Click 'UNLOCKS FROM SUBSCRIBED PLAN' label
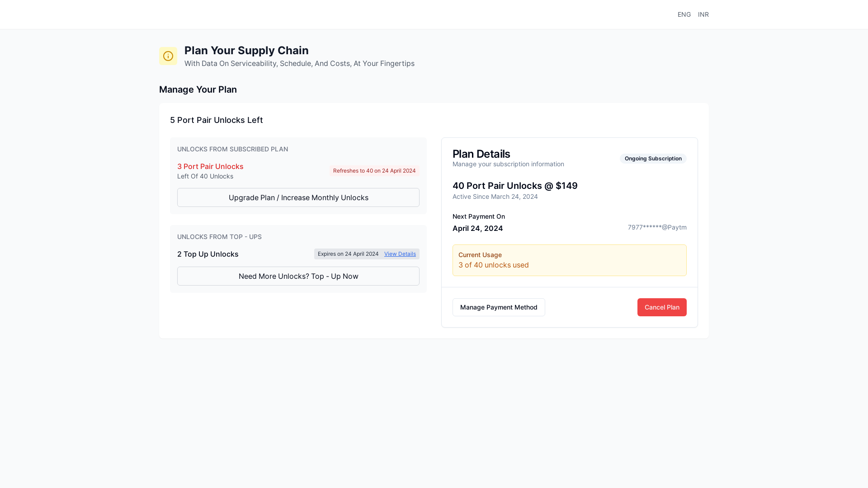Viewport: 868px width, 488px height. 232,149
